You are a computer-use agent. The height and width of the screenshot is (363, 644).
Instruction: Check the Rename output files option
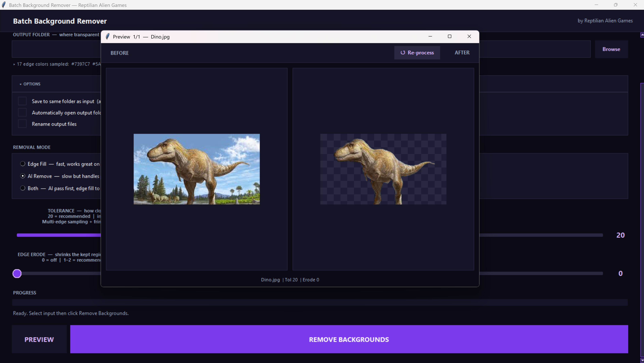22,124
